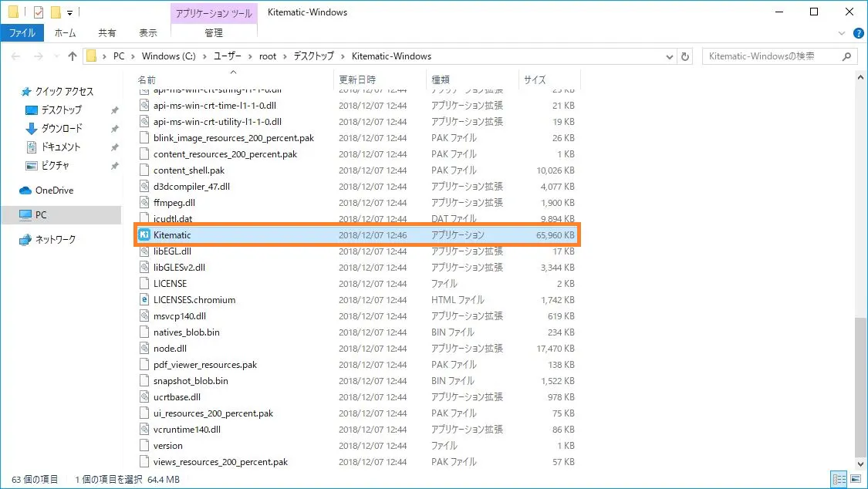Click the d3dcompiler_47.dll file icon

click(x=144, y=187)
